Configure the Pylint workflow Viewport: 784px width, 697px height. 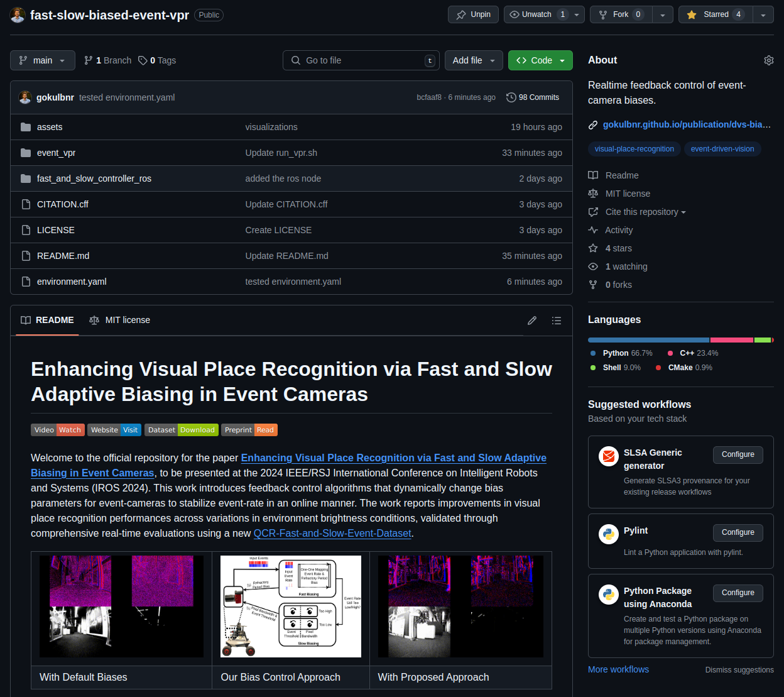[738, 532]
